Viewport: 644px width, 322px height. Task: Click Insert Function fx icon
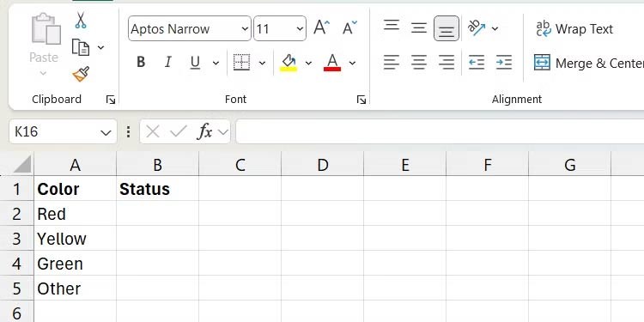coord(205,132)
